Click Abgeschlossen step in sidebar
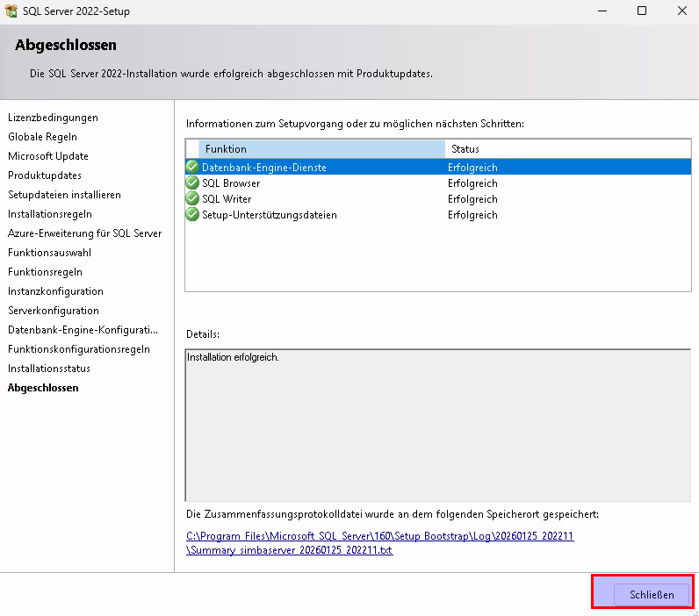Image resolution: width=699 pixels, height=616 pixels. point(43,388)
